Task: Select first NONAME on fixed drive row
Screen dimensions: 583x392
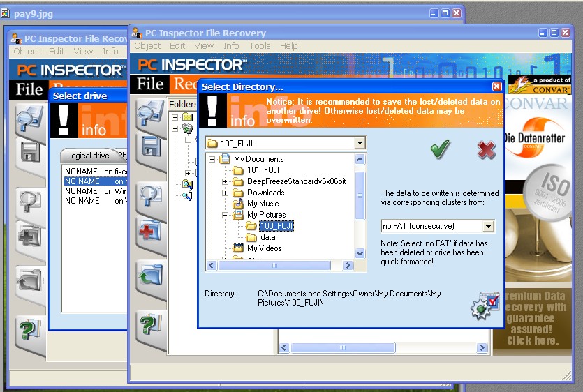Action: click(x=95, y=172)
